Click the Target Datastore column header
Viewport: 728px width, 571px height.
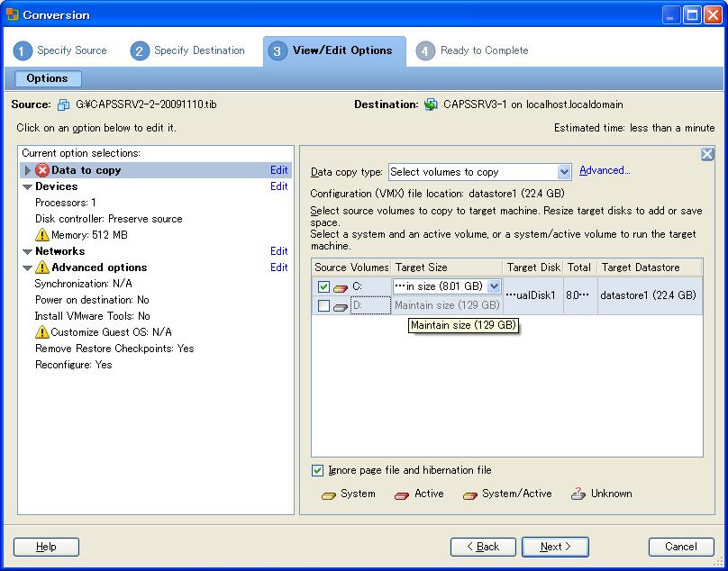pyautogui.click(x=650, y=267)
